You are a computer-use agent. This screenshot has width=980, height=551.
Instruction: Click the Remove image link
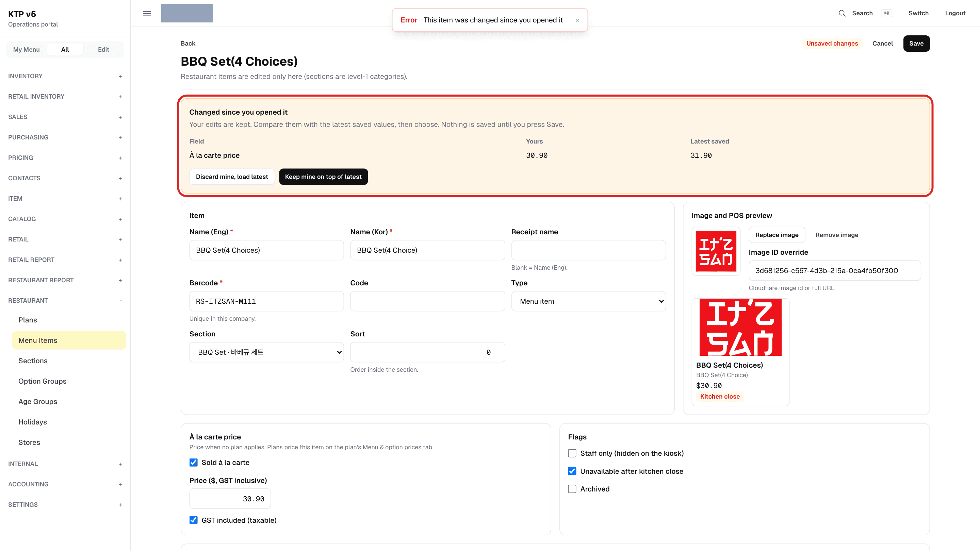coord(837,235)
